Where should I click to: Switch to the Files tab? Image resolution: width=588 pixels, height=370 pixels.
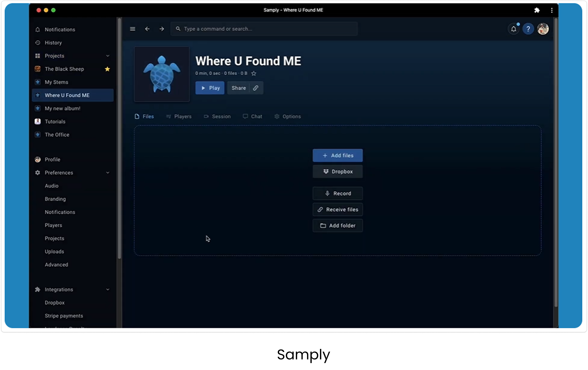coord(144,116)
